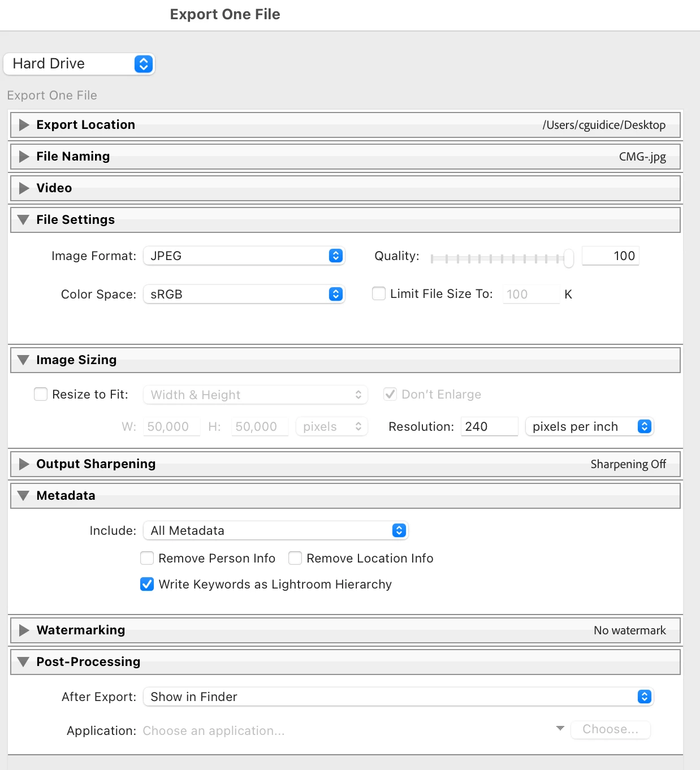This screenshot has width=700, height=770.
Task: Check the Remove Location Info checkbox
Action: pos(295,559)
